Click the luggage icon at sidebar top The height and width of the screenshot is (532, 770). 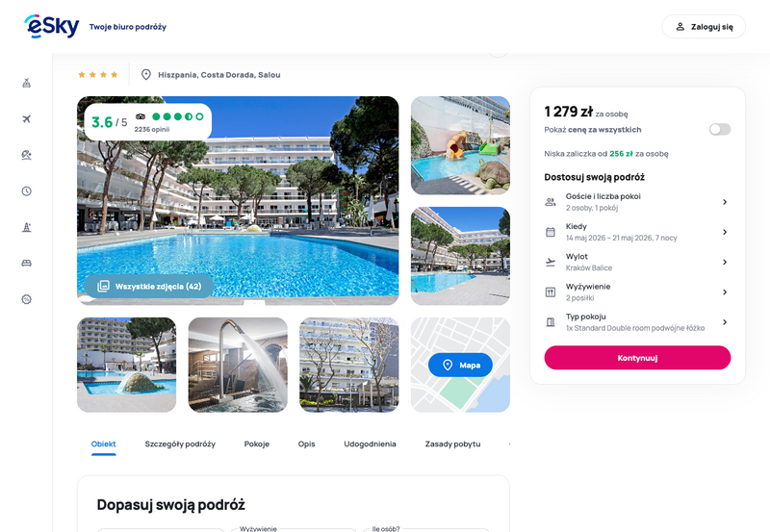(27, 83)
